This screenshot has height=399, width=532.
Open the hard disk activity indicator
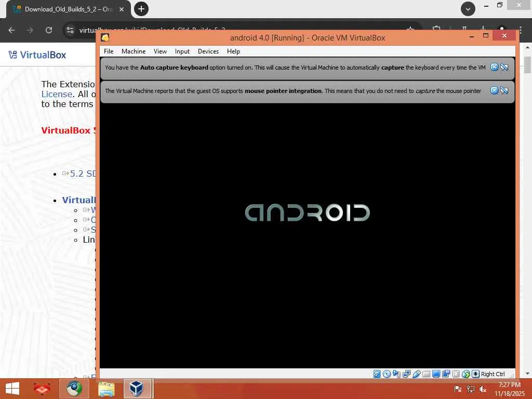(377, 374)
